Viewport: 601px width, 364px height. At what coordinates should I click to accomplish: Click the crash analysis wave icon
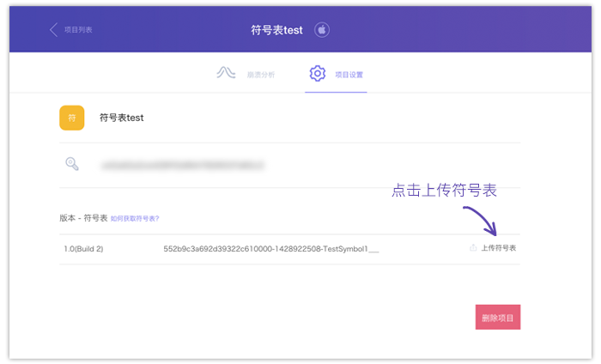(x=226, y=72)
